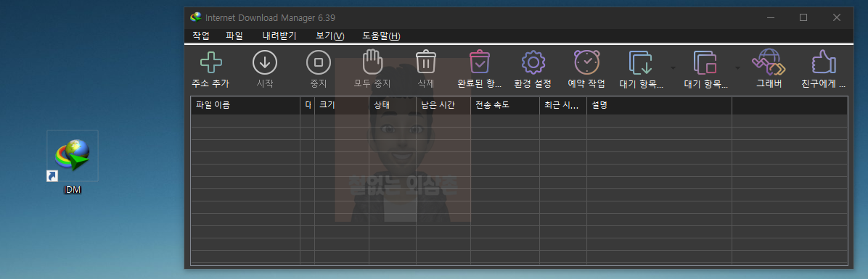
Task: Open the 내려받기 menu
Action: point(279,36)
